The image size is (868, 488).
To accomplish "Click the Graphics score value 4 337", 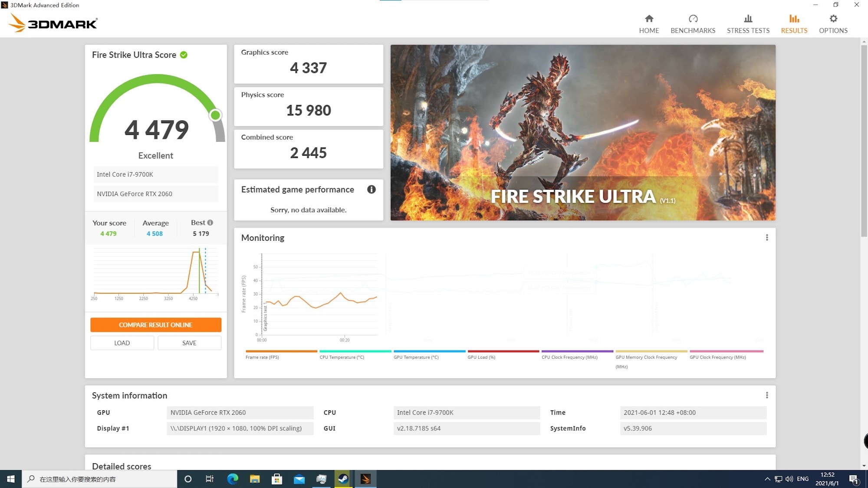I will coord(308,68).
